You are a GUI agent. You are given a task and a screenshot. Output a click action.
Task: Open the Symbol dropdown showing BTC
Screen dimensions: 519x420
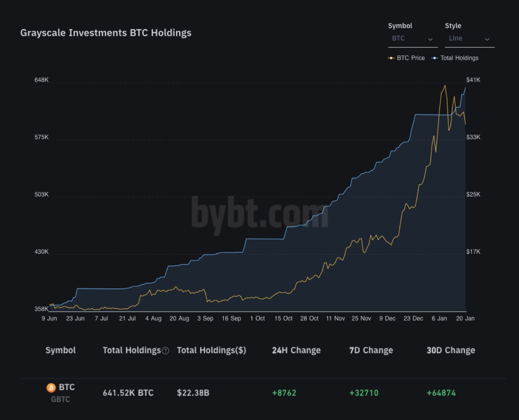tap(413, 39)
